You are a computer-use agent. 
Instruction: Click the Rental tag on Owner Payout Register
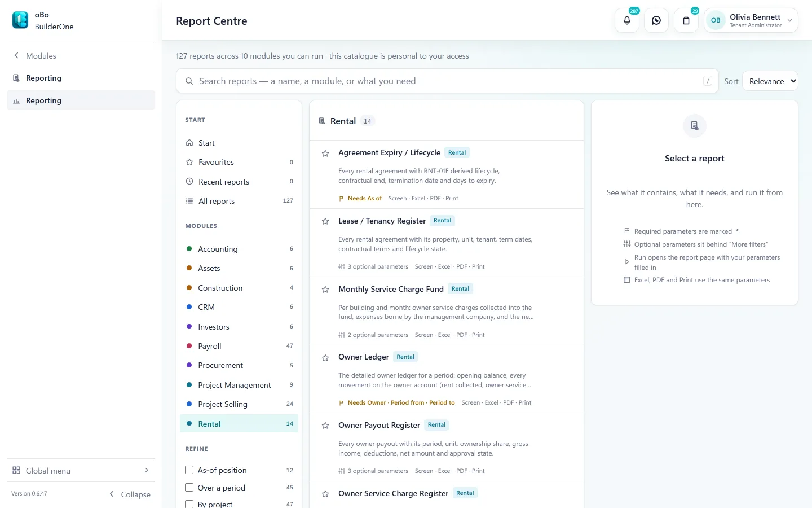436,425
